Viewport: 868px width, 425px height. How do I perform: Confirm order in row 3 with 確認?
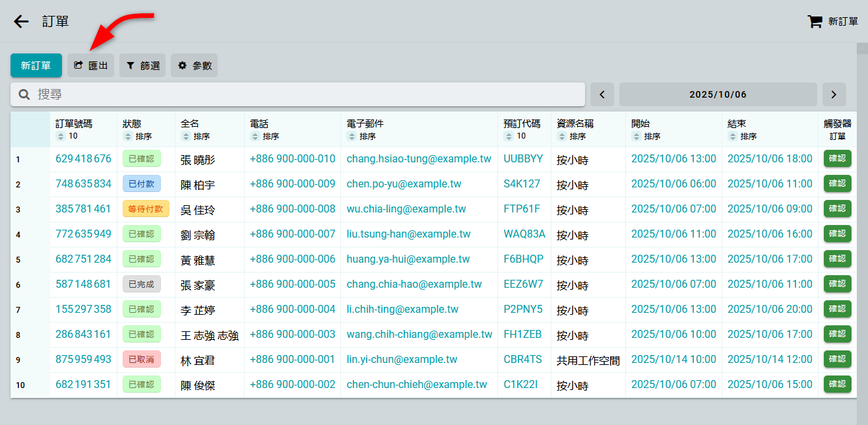(x=837, y=209)
